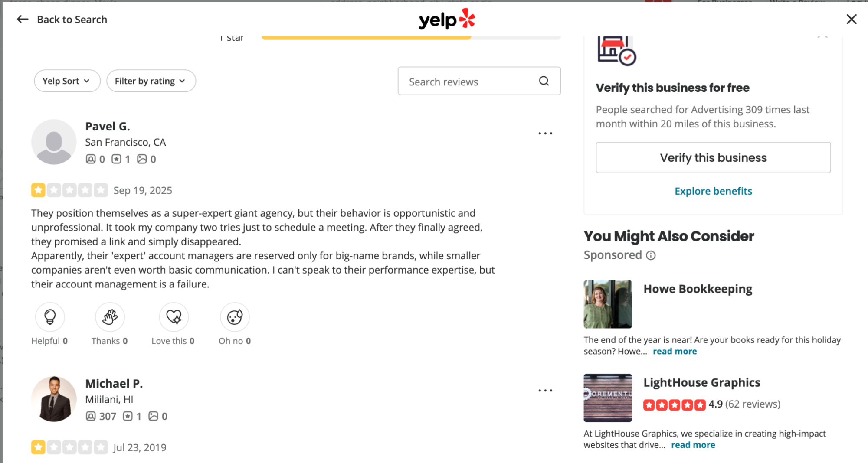Click read more under LightHouse Graphics

tap(693, 445)
